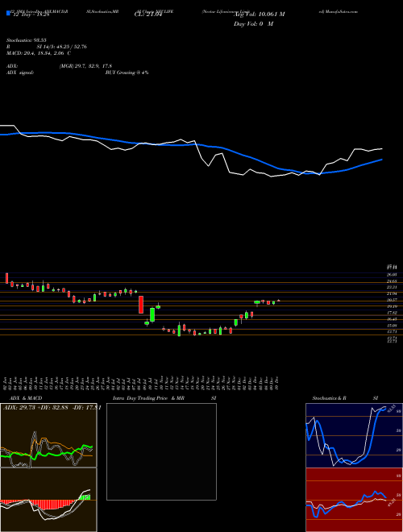Screen dimensions: 403x532
Task: Click the 'BUY Growing @ 4%' signal text
Action: tap(127, 73)
